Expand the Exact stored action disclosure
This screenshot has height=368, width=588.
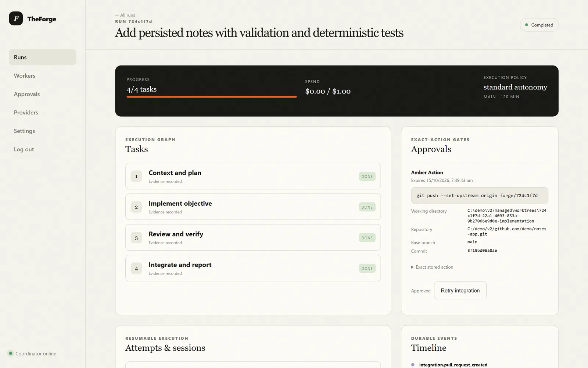pyautogui.click(x=432, y=267)
